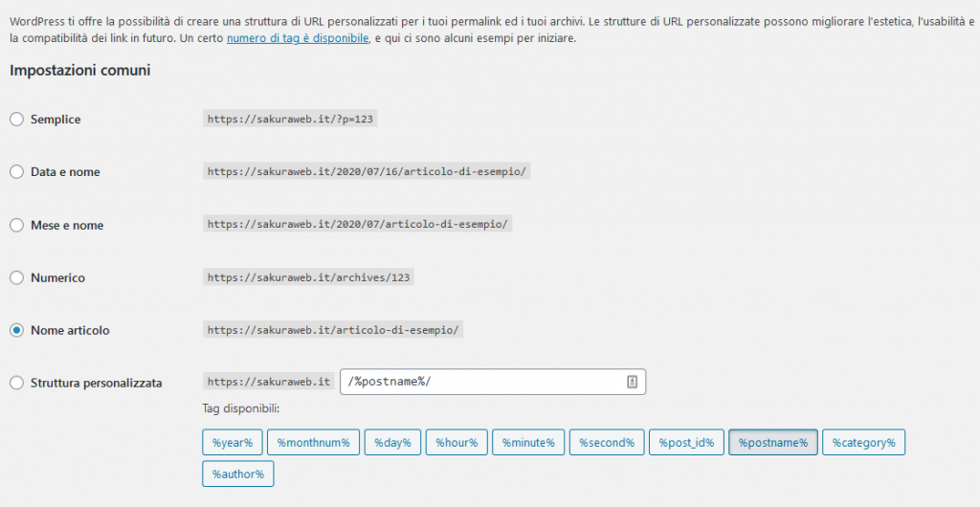This screenshot has width=980, height=507.
Task: Insert the %hour% tag
Action: click(x=457, y=443)
